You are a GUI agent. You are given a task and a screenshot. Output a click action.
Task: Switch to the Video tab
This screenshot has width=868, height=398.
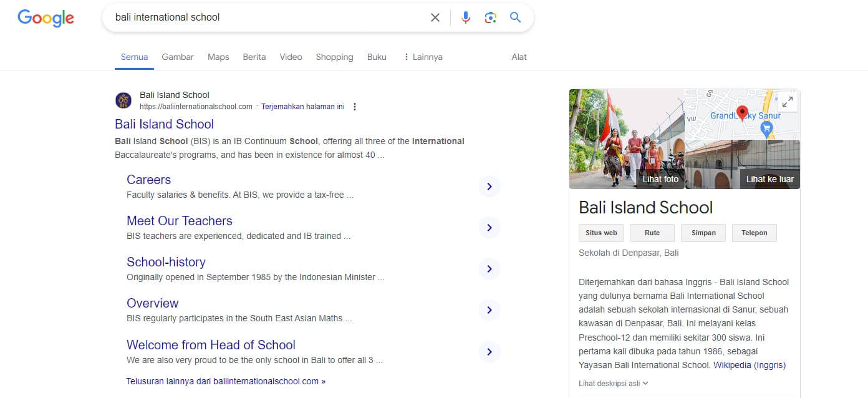coord(291,57)
